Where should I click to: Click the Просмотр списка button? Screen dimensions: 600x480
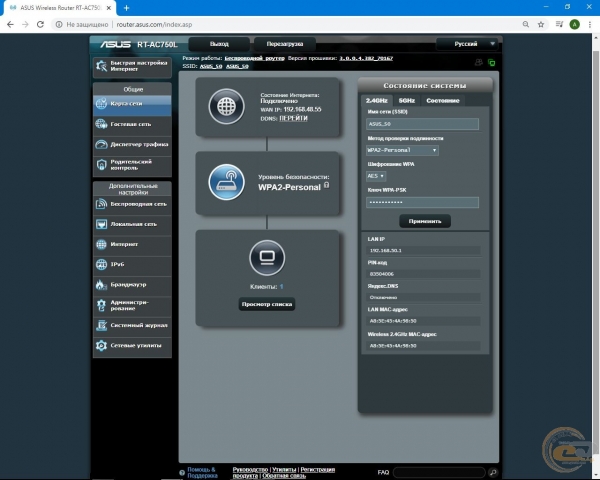point(267,304)
